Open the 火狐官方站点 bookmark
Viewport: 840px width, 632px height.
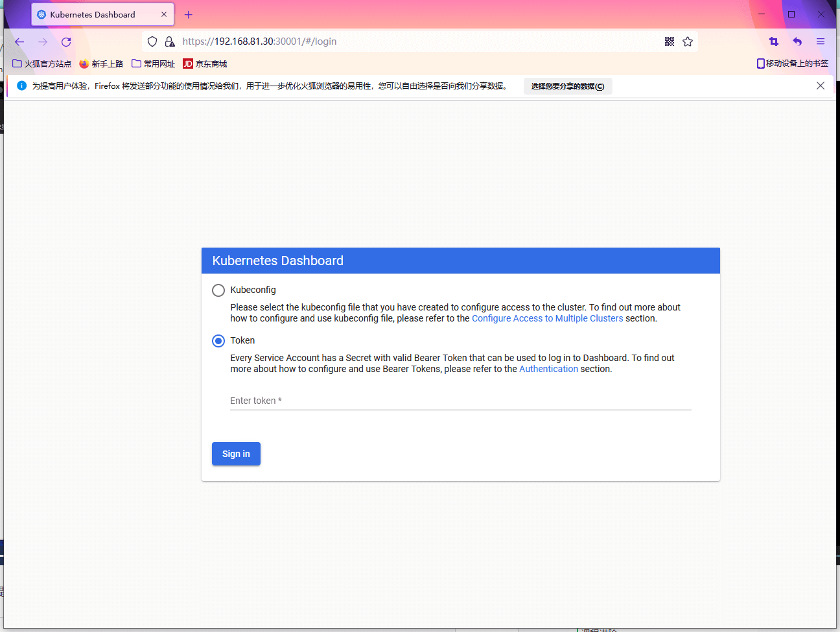42,64
